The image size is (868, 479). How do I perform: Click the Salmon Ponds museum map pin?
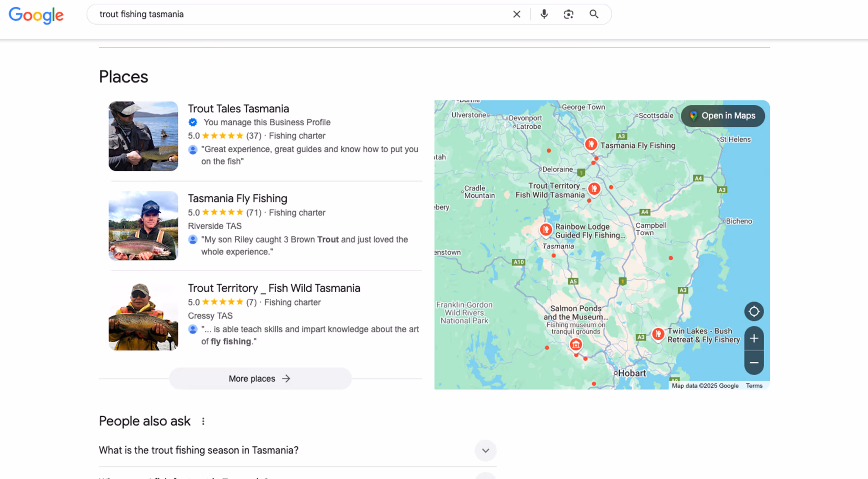576,345
